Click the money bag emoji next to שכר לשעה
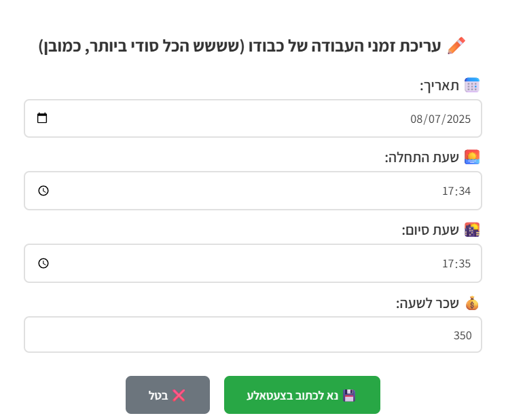The width and height of the screenshot is (506, 420). [x=472, y=303]
